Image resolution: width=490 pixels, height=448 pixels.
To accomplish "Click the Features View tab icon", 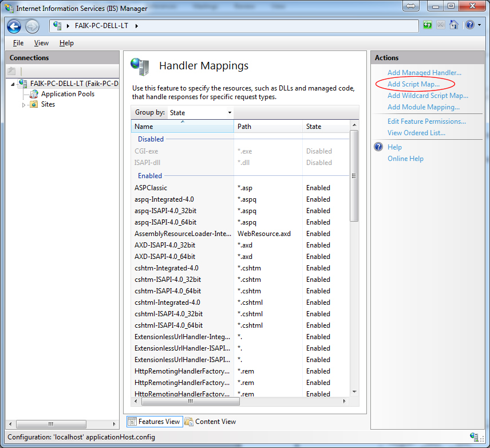I will click(x=132, y=422).
